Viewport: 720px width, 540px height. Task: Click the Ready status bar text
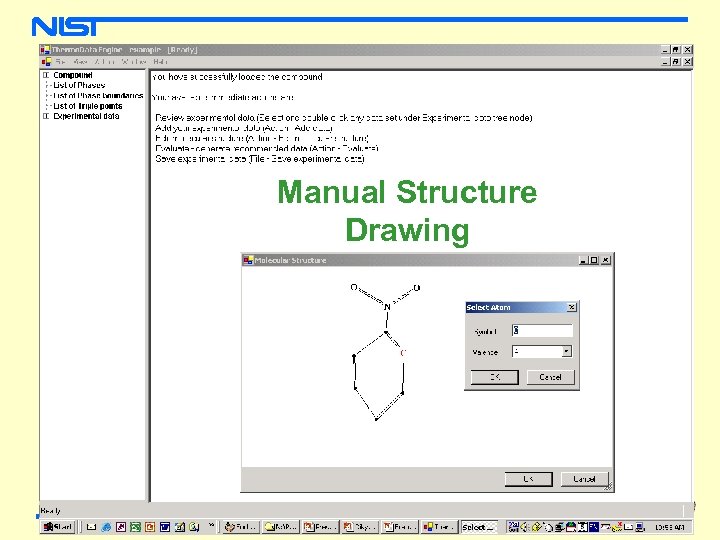(51, 511)
